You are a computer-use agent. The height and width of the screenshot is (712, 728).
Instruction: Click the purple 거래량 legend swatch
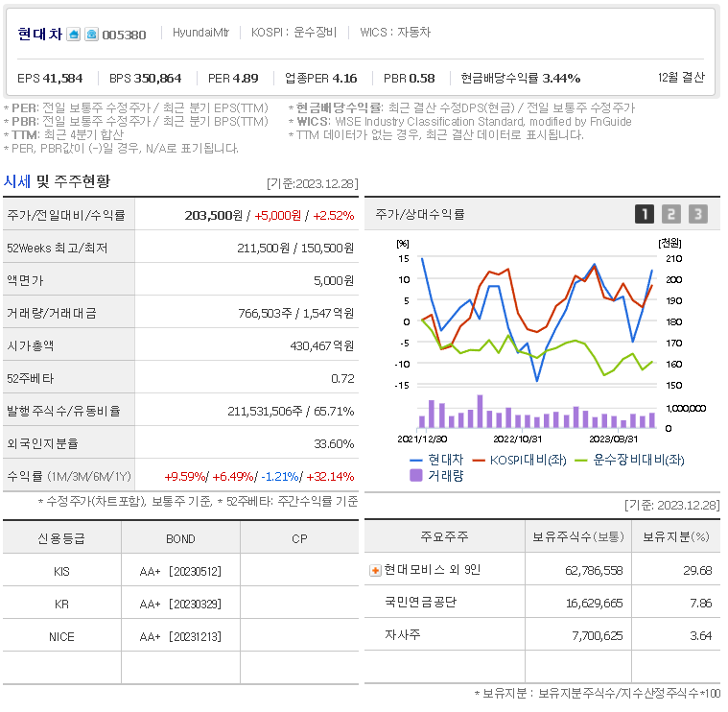[416, 475]
